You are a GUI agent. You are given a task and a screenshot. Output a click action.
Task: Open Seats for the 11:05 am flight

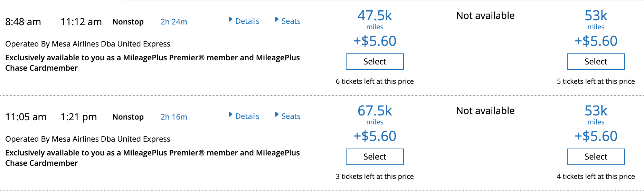(290, 116)
